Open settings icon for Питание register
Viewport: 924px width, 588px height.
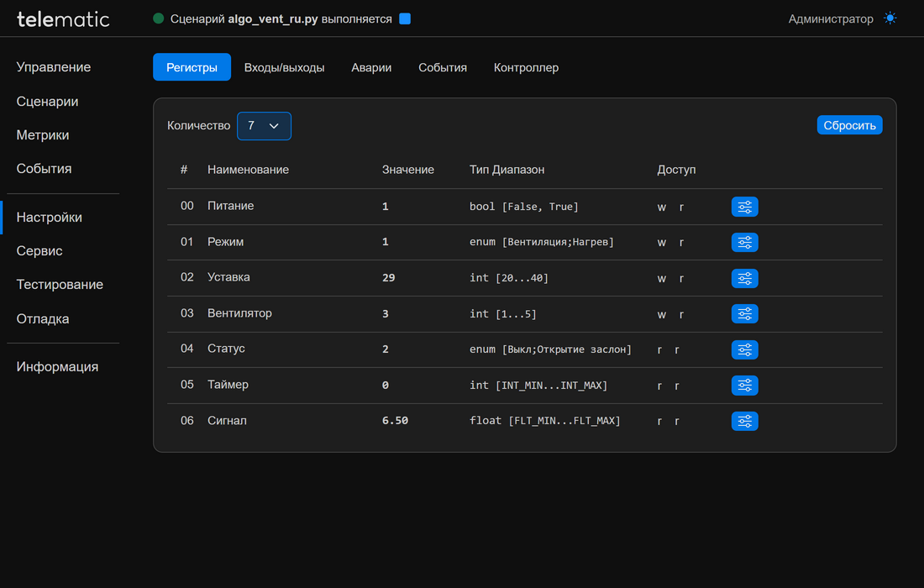(x=744, y=207)
